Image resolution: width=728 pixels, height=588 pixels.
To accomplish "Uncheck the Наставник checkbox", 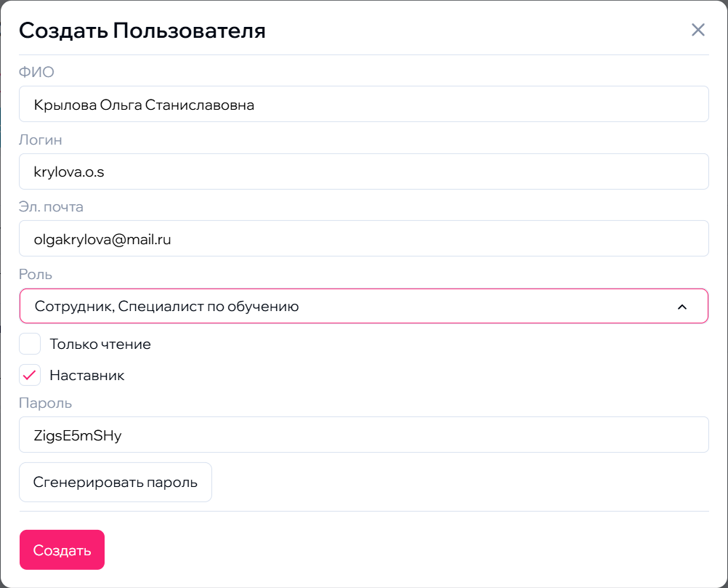I will pyautogui.click(x=30, y=376).
